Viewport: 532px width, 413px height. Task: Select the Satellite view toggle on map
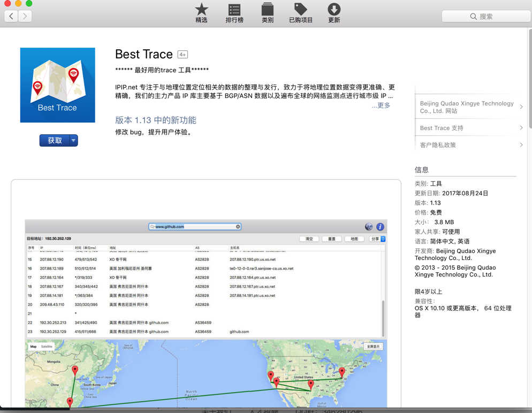point(47,347)
